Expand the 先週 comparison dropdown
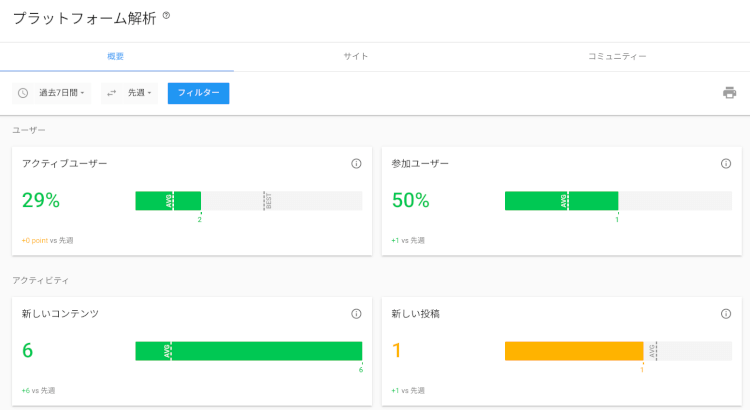The width and height of the screenshot is (750, 410). point(139,93)
